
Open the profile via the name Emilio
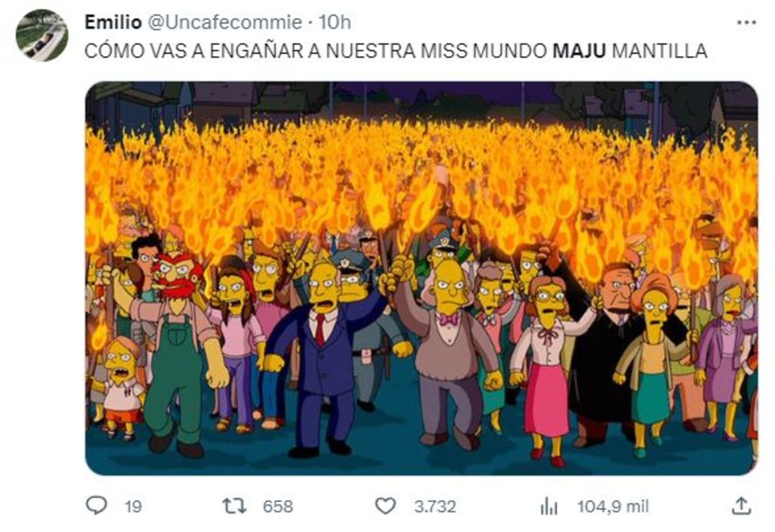[113, 22]
